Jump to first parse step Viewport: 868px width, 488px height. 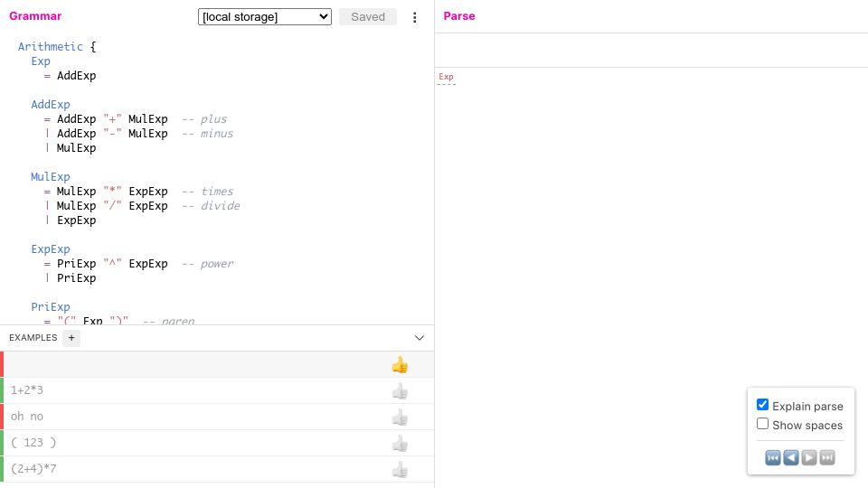773,457
